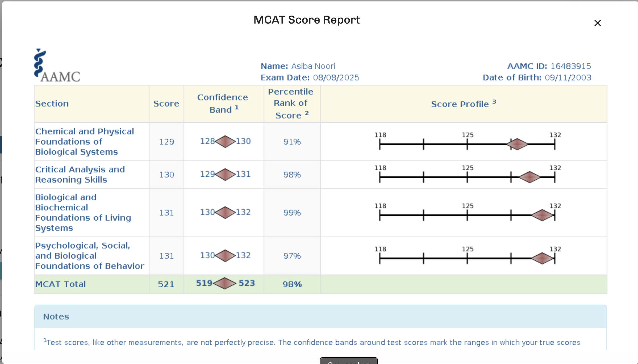638x364 pixels.
Task: Click the Chemical and Physical score profile marker
Action: click(x=517, y=144)
